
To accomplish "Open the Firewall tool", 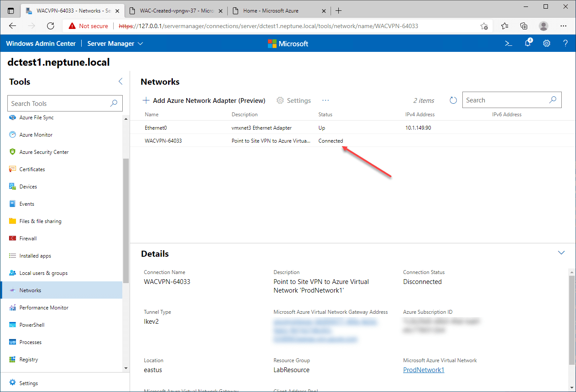I will pyautogui.click(x=29, y=238).
